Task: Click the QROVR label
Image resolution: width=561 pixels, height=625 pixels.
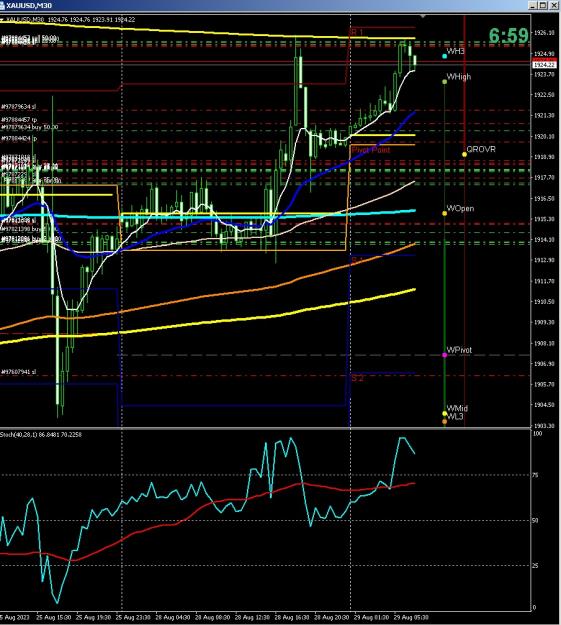Action: [481, 149]
